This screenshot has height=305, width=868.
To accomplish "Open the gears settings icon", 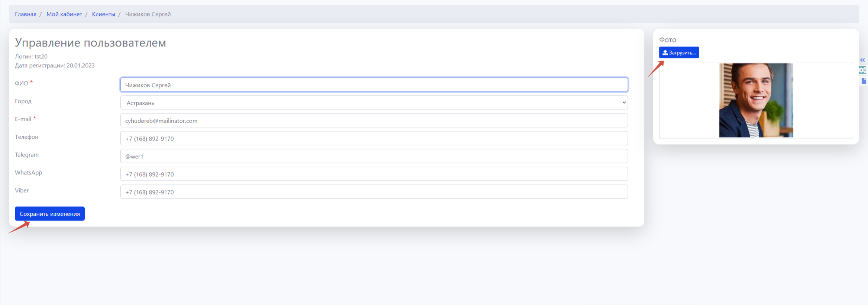I will [x=862, y=70].
